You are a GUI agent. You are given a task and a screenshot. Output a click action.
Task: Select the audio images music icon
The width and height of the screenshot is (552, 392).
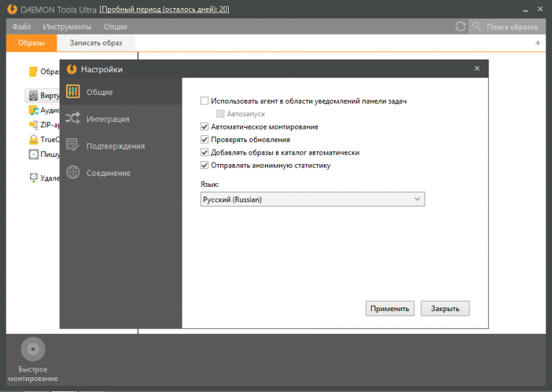(33, 110)
